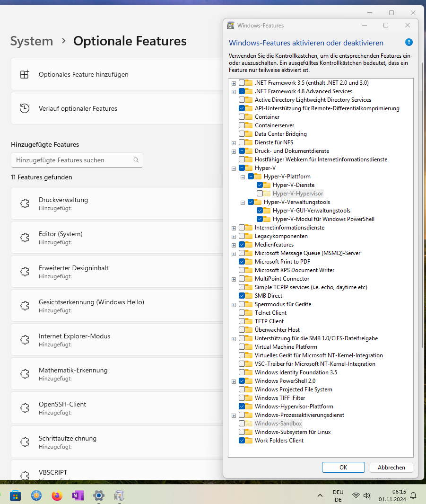
Task: Open notifications bell icon
Action: click(414, 495)
